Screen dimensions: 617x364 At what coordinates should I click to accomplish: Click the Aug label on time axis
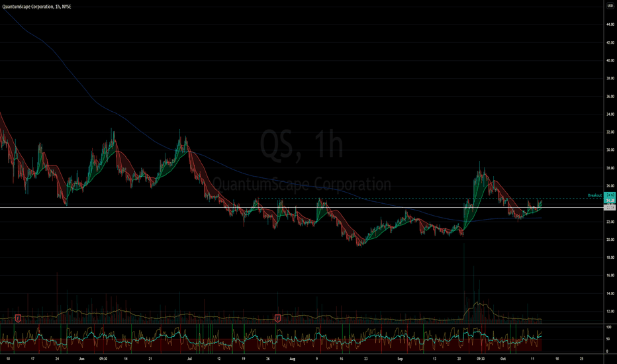[293, 359]
